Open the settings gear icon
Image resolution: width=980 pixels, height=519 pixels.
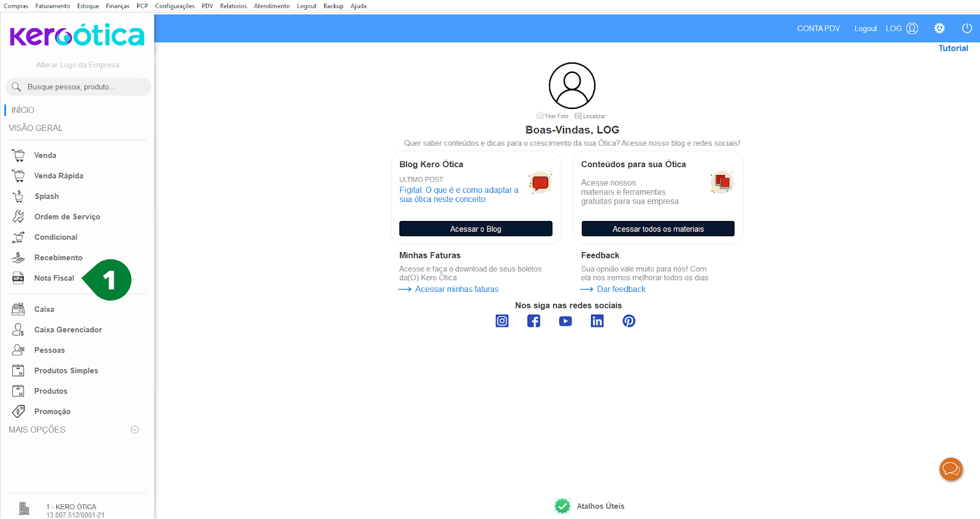(940, 28)
